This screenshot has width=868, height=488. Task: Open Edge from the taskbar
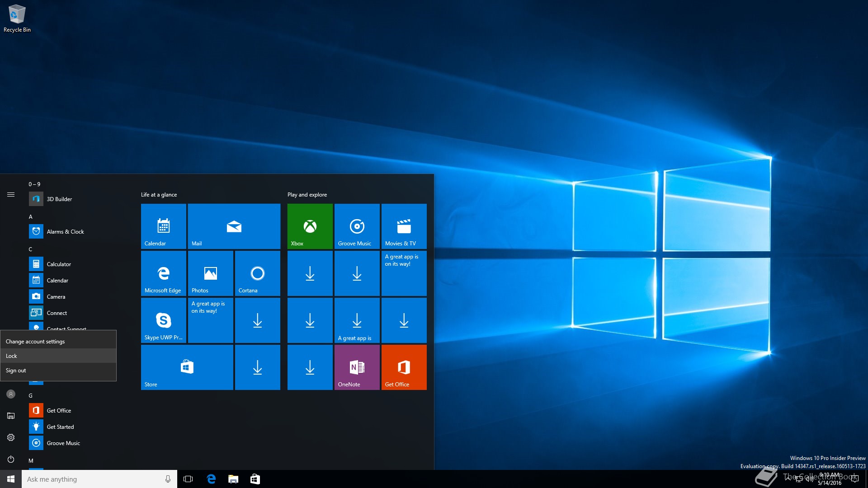click(x=211, y=479)
